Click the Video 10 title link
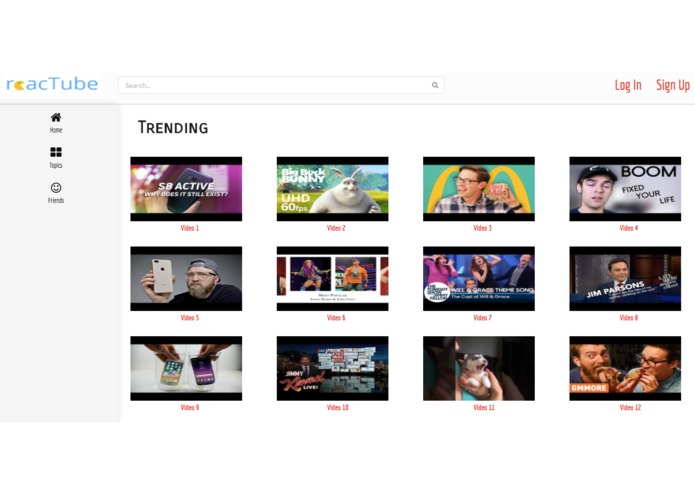 [337, 408]
